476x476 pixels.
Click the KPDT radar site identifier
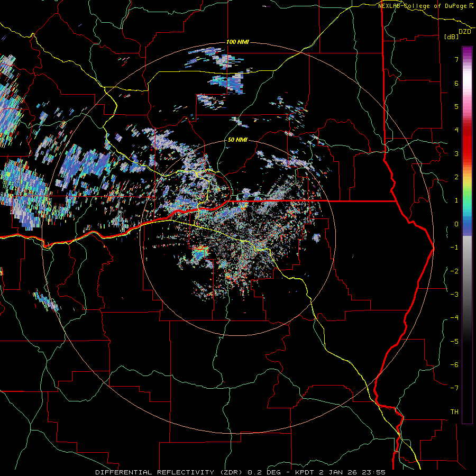tap(305, 472)
